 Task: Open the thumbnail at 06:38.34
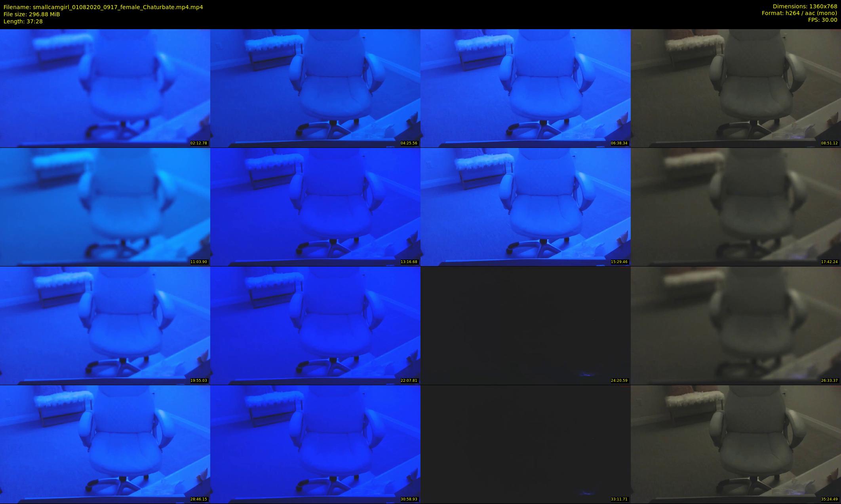pyautogui.click(x=525, y=88)
